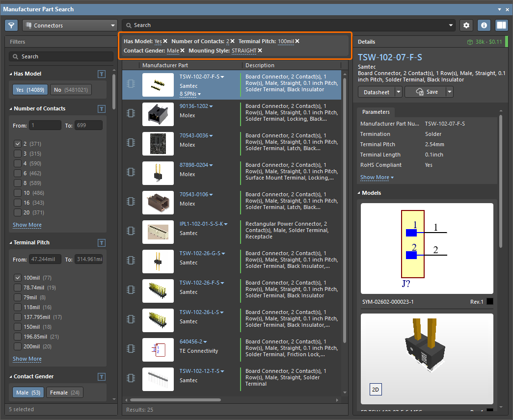Click the Datasheet button
The width and height of the screenshot is (513, 420).
(376, 92)
